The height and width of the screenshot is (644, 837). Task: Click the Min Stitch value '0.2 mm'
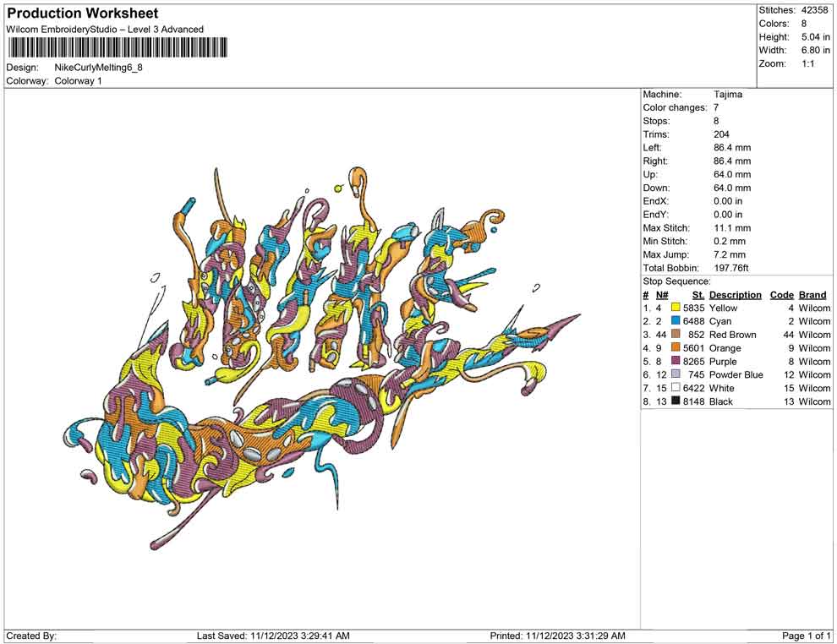pos(730,241)
